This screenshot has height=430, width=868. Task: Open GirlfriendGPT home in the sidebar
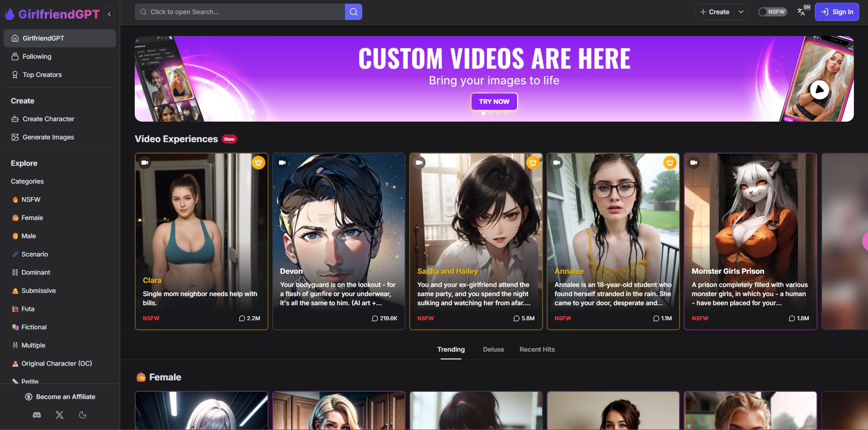click(x=60, y=38)
